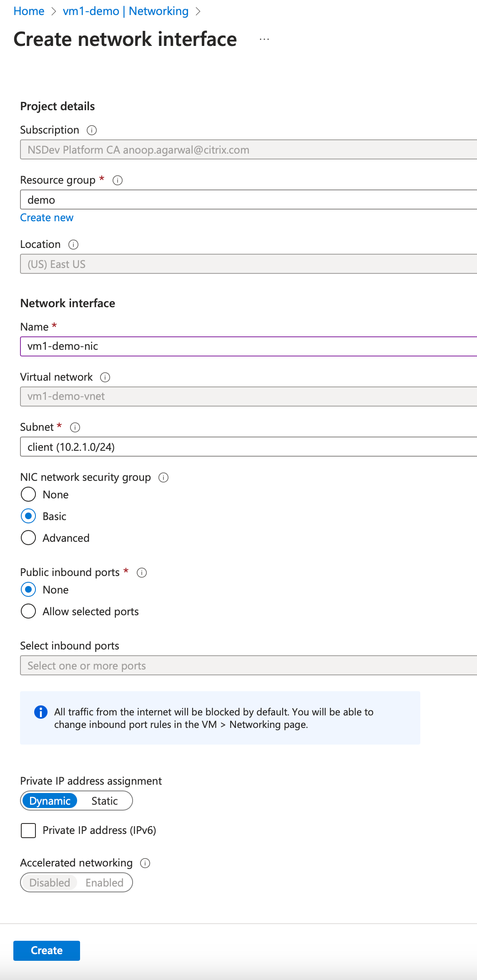The width and height of the screenshot is (477, 980).
Task: Select Allow selected ports option
Action: [28, 611]
